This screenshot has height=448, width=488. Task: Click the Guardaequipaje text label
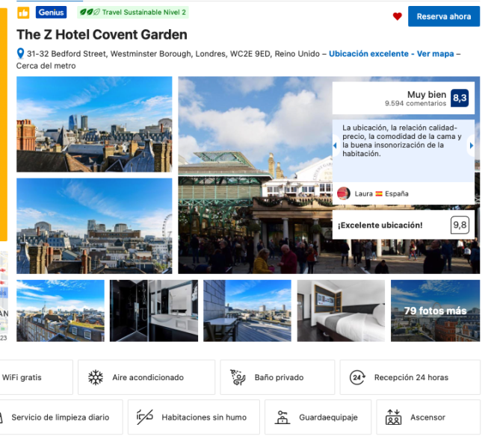pyautogui.click(x=328, y=417)
